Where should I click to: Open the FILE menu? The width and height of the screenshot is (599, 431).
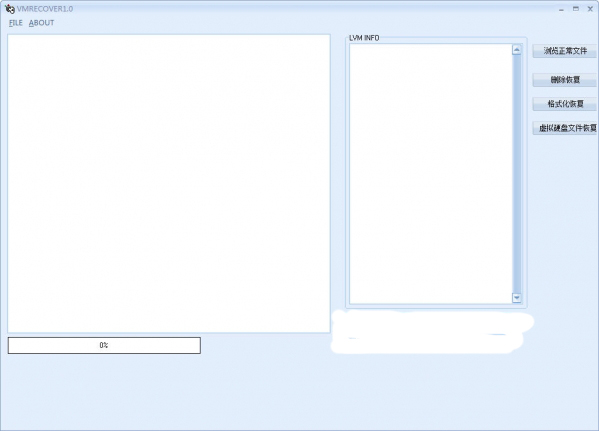click(16, 23)
